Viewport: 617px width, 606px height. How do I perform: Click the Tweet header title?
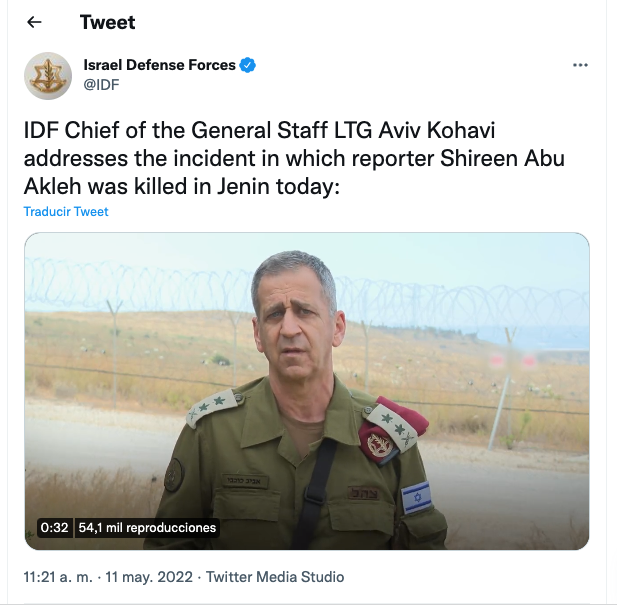tap(107, 22)
